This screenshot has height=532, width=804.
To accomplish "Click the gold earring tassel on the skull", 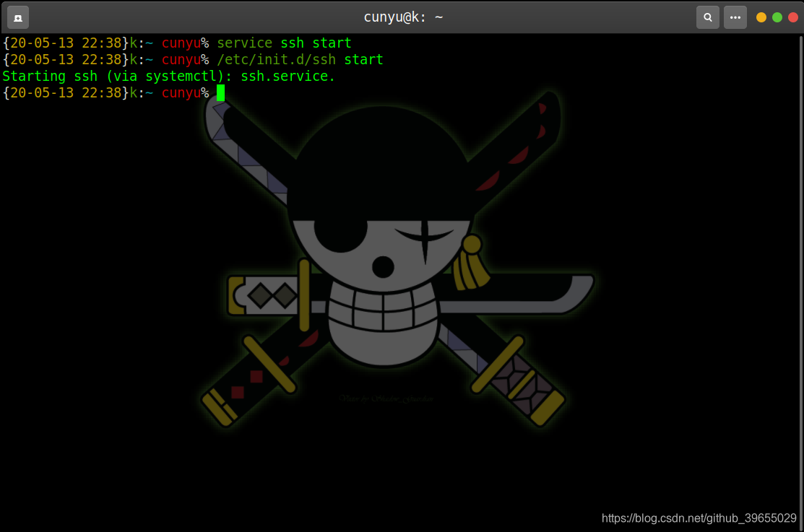I will [471, 266].
